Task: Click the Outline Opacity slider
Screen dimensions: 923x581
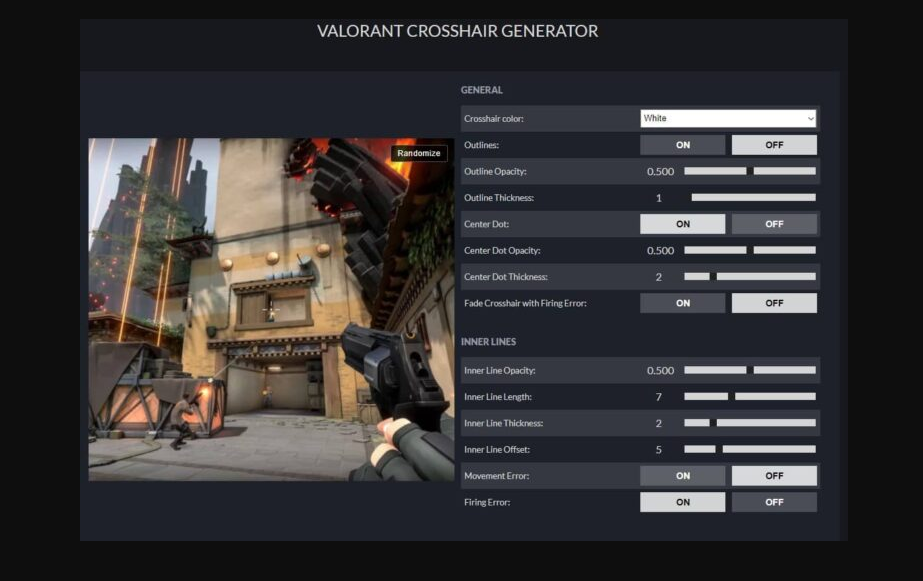Action: (750, 171)
